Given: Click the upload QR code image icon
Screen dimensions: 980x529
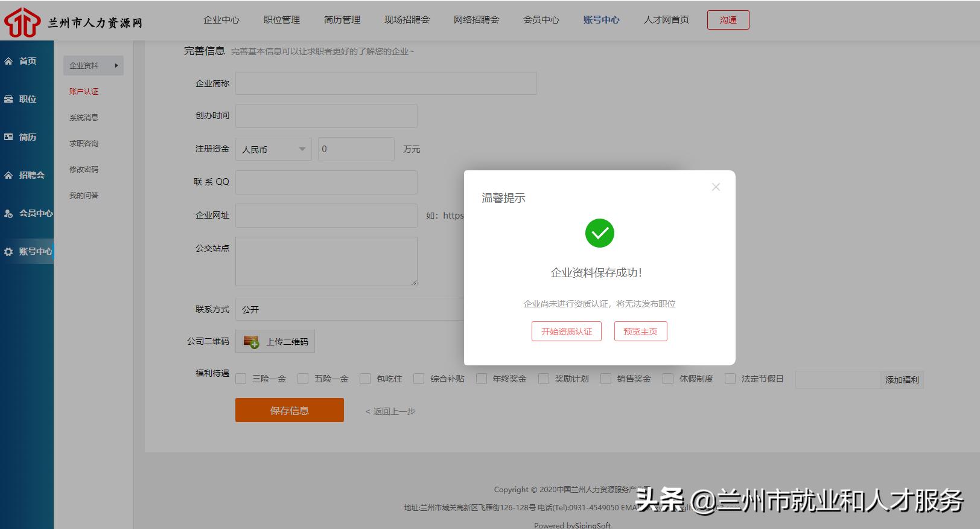Looking at the screenshot, I should [x=251, y=342].
